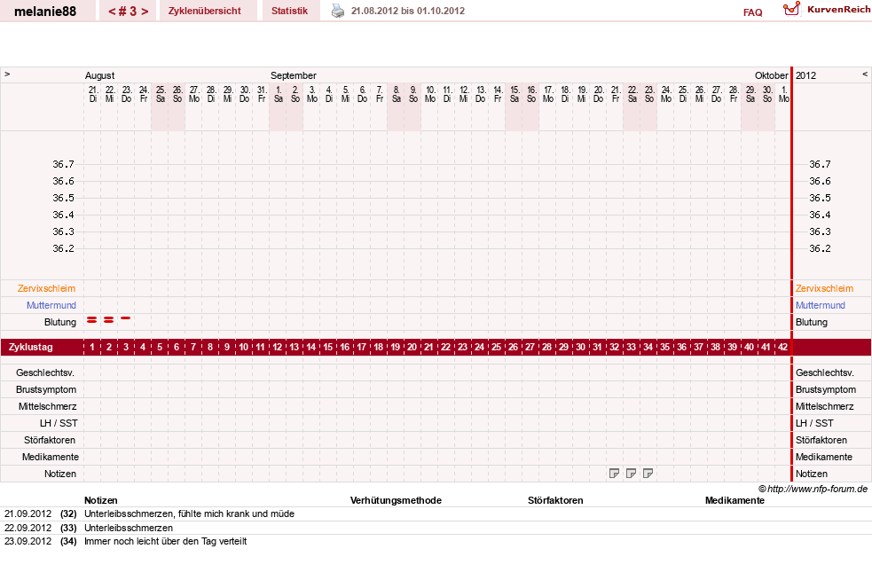
Task: Select cycle day 1 in Zyklustag row
Action: click(92, 347)
